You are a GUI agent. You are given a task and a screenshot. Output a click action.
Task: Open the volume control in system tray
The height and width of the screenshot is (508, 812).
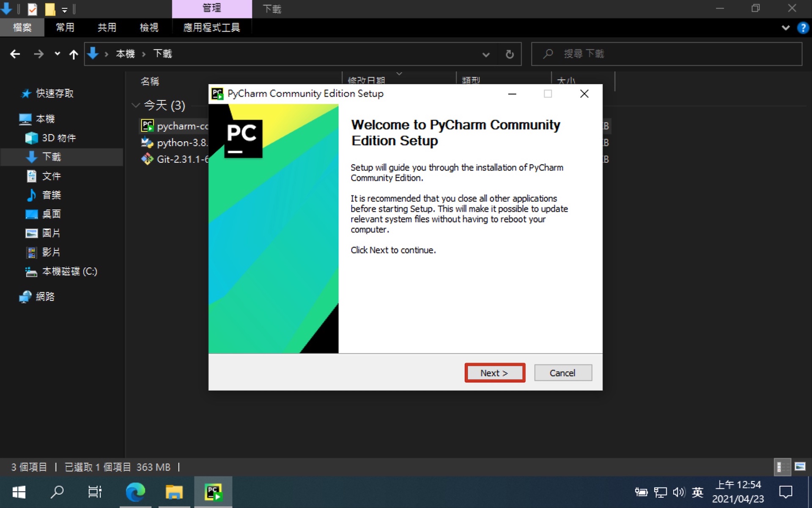679,492
